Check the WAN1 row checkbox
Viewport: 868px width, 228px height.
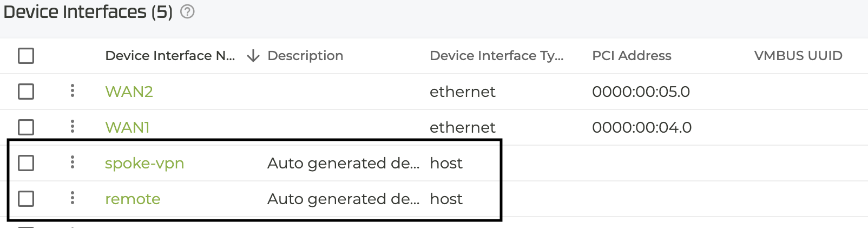click(26, 127)
